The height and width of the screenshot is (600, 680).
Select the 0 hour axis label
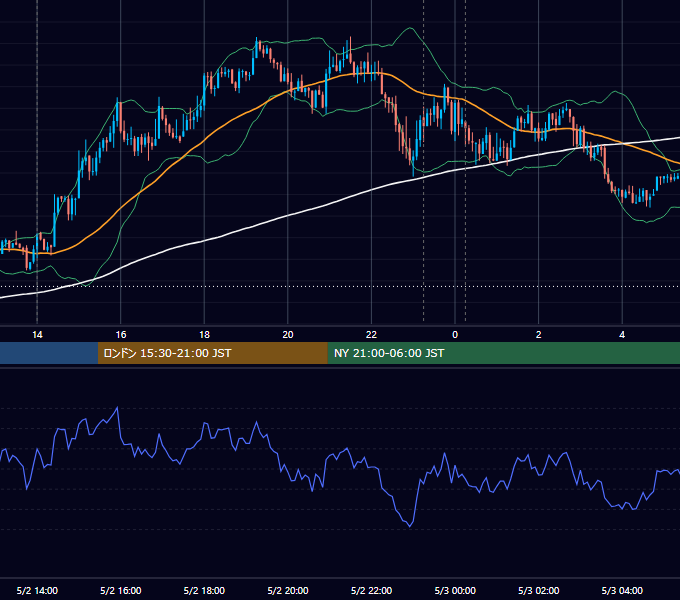455,335
